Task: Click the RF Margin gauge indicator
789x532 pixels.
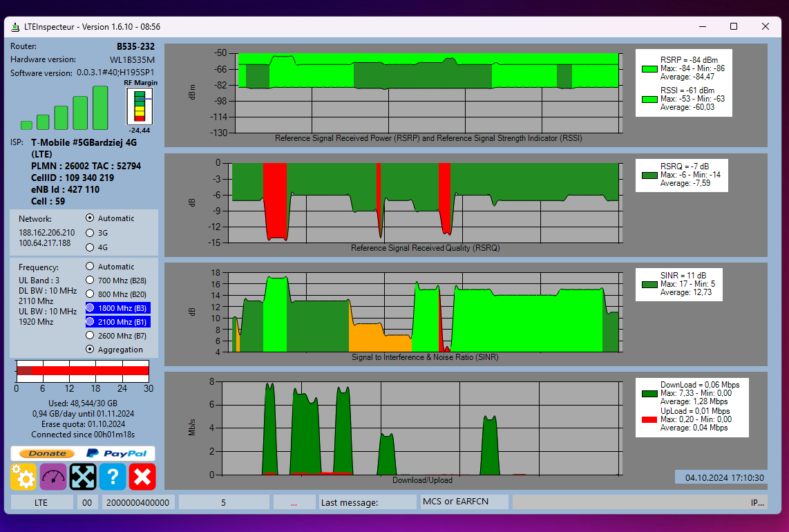Action: pos(140,106)
